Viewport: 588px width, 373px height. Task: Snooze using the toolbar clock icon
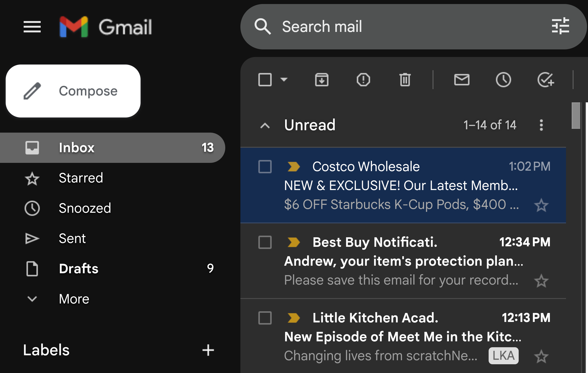pos(503,80)
